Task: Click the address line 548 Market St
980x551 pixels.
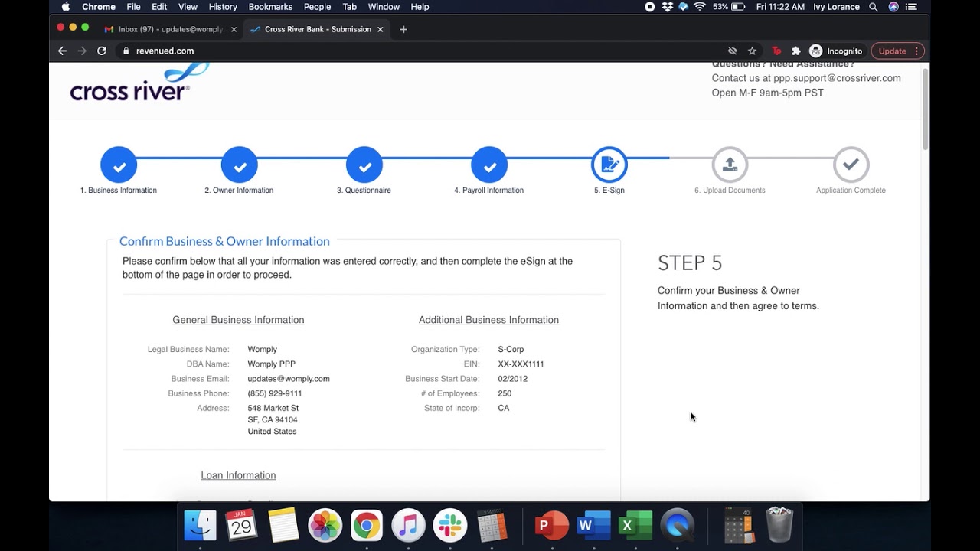Action: point(273,409)
